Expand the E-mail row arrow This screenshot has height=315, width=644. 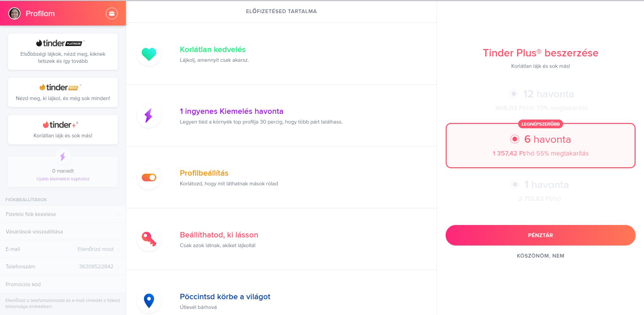point(118,249)
